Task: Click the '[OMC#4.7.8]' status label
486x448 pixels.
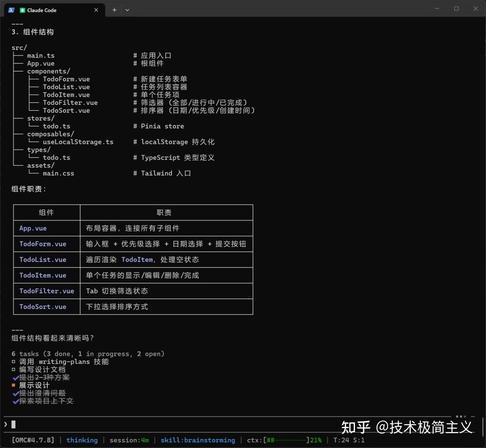Action: pos(33,440)
